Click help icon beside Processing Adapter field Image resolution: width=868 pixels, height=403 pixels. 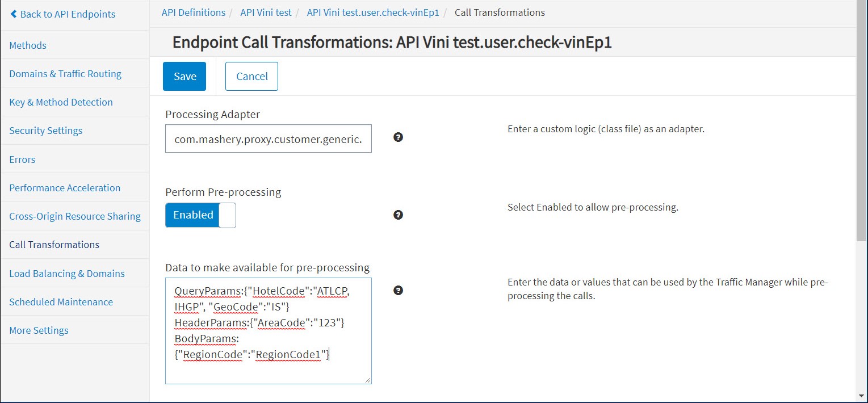pyautogui.click(x=398, y=137)
